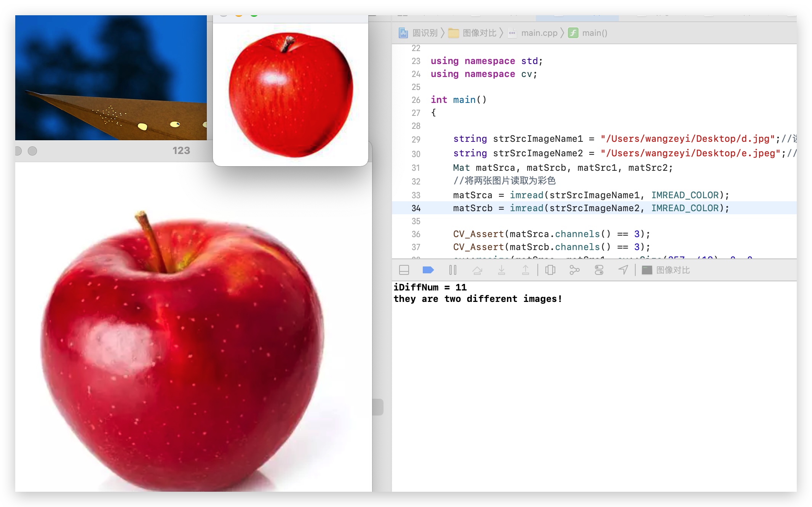Viewport: 812px width, 507px height.
Task: Pause program execution
Action: (x=452, y=270)
